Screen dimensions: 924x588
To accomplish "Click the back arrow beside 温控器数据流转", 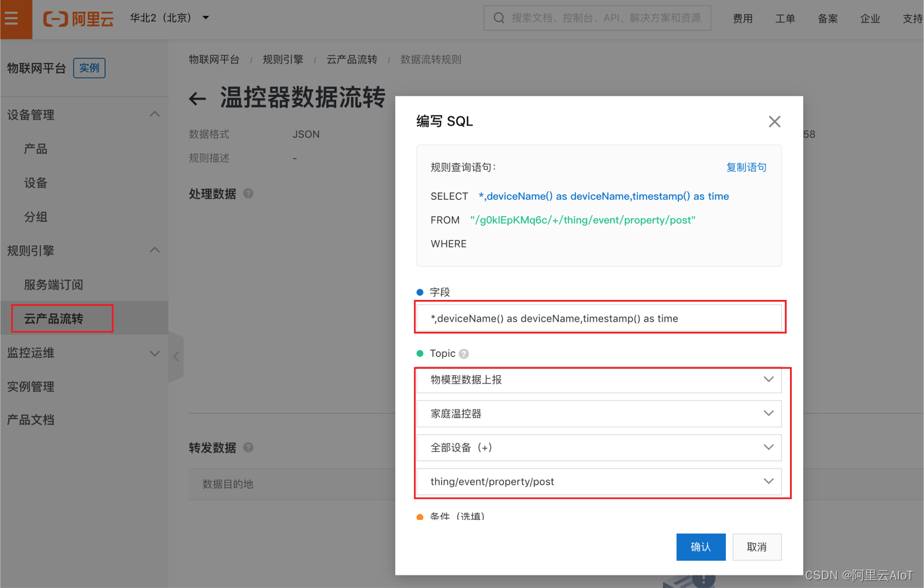I will click(197, 99).
